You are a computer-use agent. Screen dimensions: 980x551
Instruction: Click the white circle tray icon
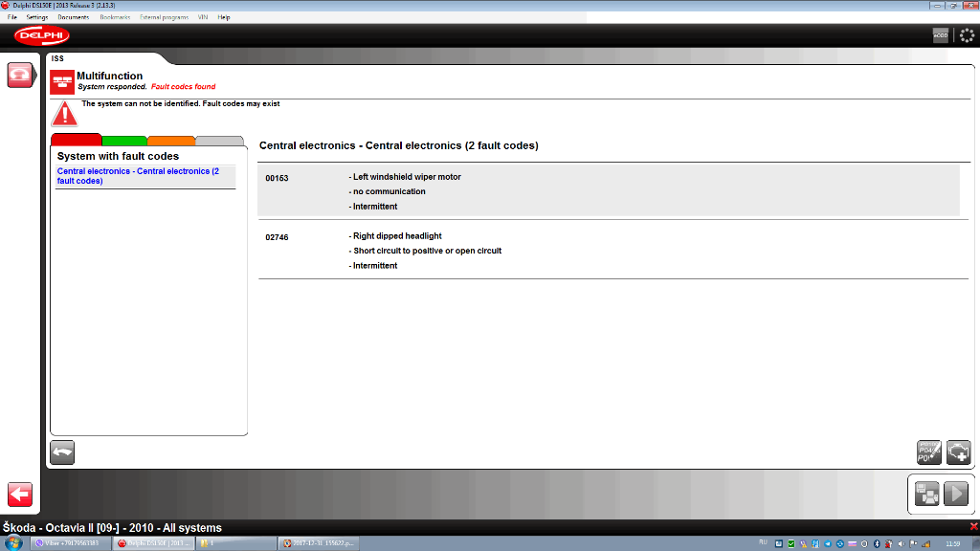click(x=864, y=544)
